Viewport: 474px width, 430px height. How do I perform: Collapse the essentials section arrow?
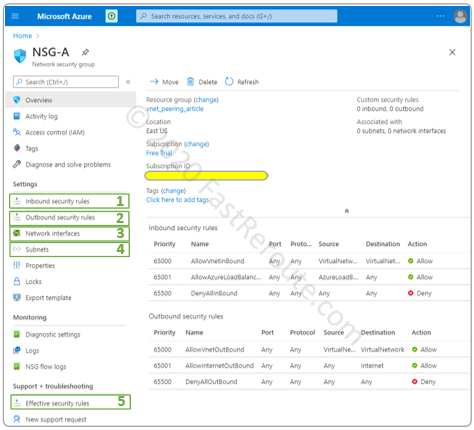point(347,211)
